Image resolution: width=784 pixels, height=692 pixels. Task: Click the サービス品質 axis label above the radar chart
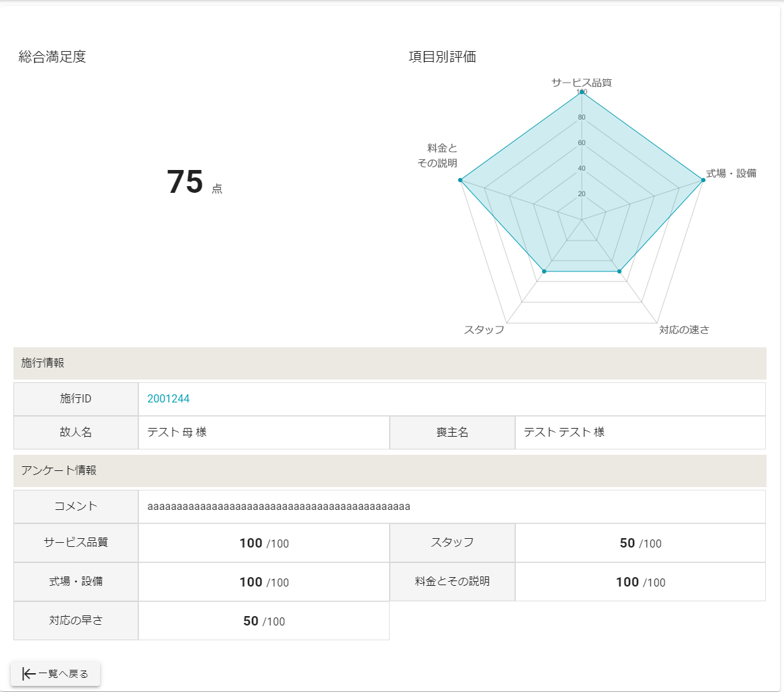point(582,82)
